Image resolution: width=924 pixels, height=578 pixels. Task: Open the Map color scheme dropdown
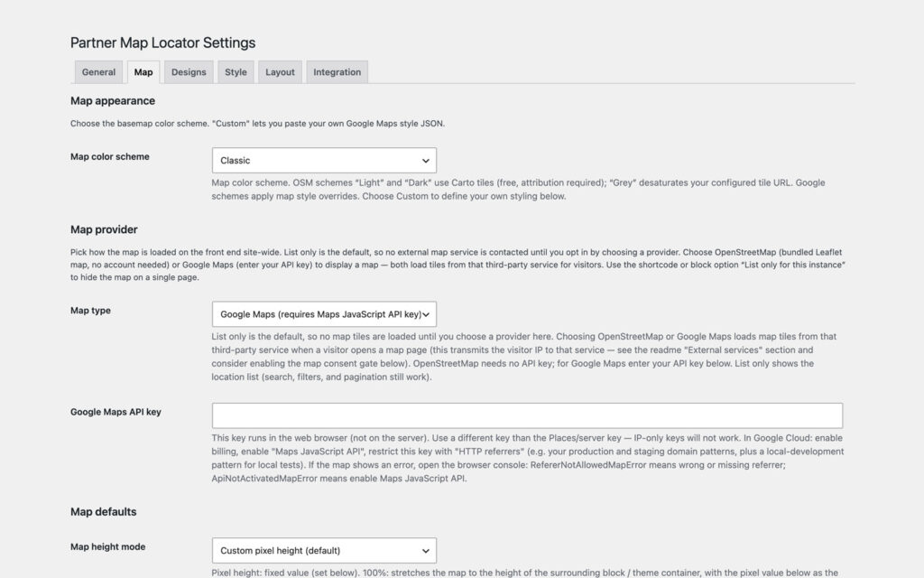tap(324, 161)
